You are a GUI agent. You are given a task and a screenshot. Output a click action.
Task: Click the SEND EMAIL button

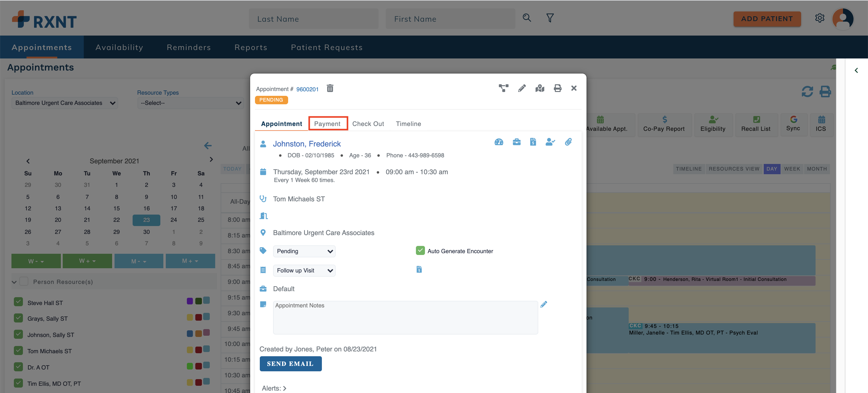[291, 364]
